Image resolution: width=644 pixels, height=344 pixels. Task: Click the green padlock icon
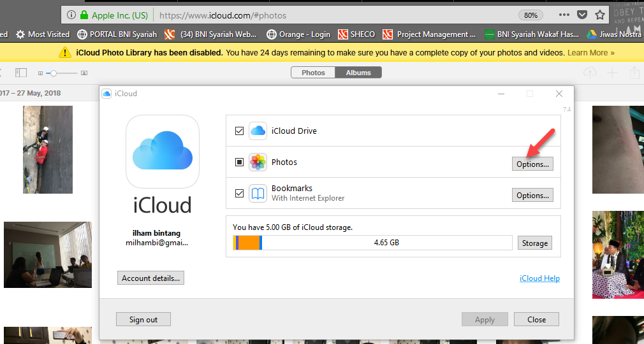[x=84, y=15]
